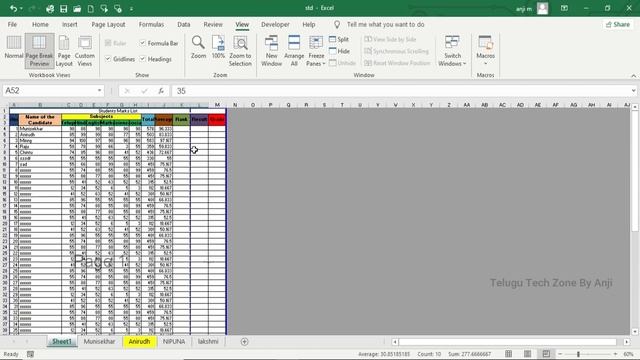Click the zoom out minus button
The height and width of the screenshot is (360, 640).
(x=560, y=354)
